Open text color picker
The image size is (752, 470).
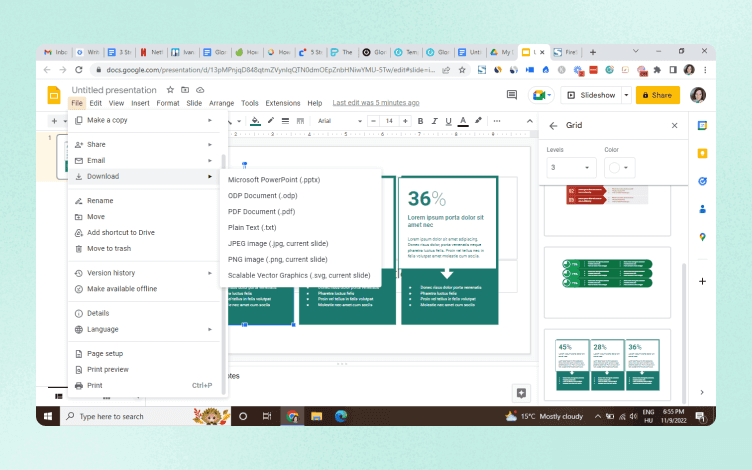[463, 121]
